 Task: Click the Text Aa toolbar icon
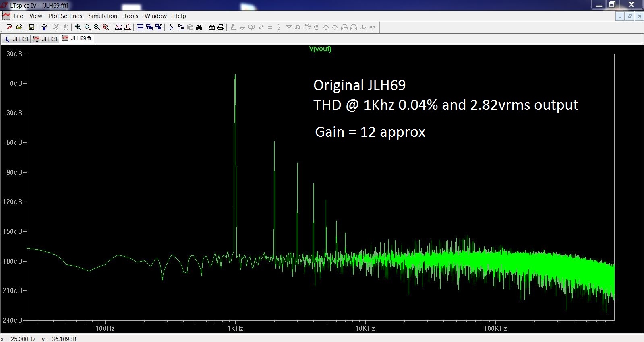click(363, 27)
